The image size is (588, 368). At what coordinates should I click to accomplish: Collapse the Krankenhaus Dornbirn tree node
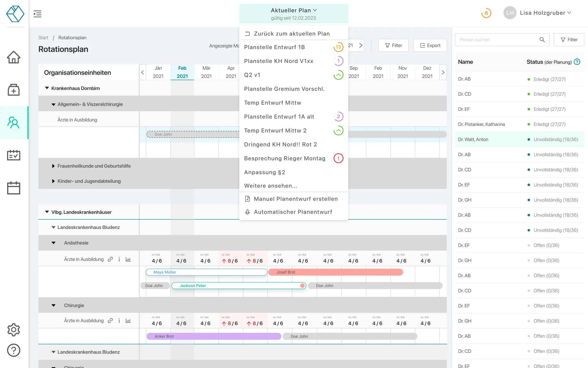(47, 88)
